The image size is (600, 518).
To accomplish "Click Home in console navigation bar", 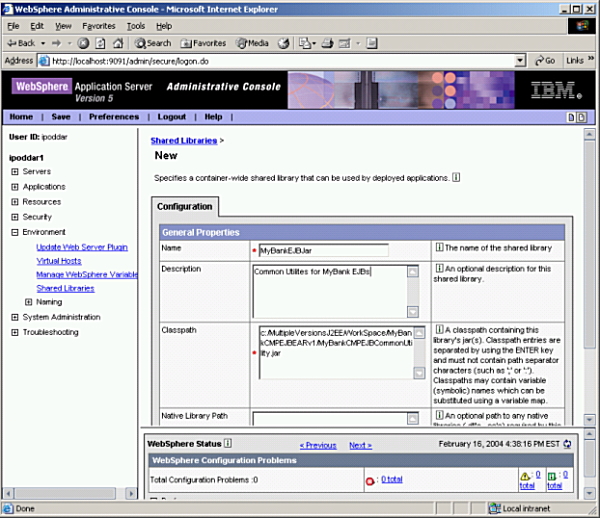I will point(21,117).
